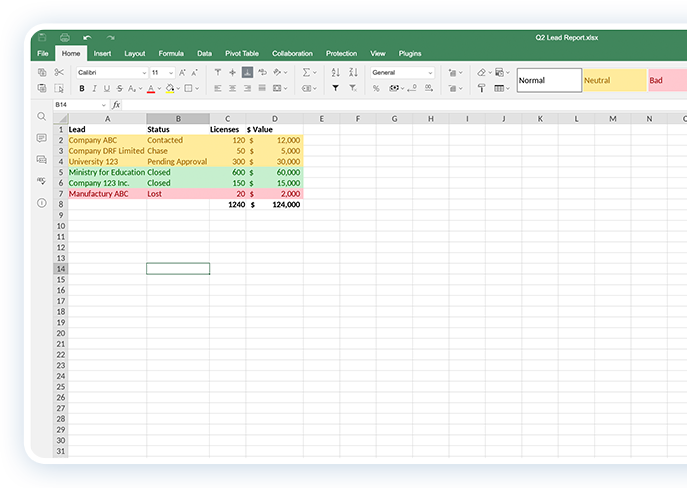The image size is (687, 488).
Task: Decrease the font size
Action: (x=195, y=72)
